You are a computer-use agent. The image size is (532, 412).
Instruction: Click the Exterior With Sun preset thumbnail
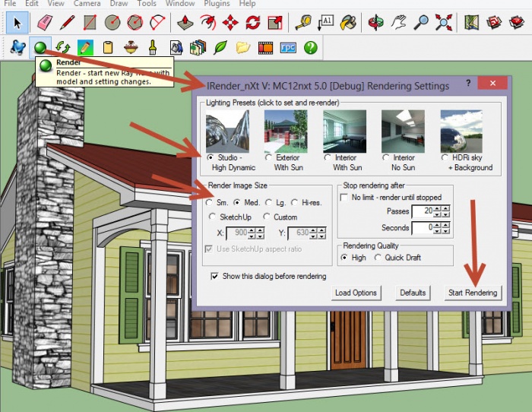click(x=286, y=132)
